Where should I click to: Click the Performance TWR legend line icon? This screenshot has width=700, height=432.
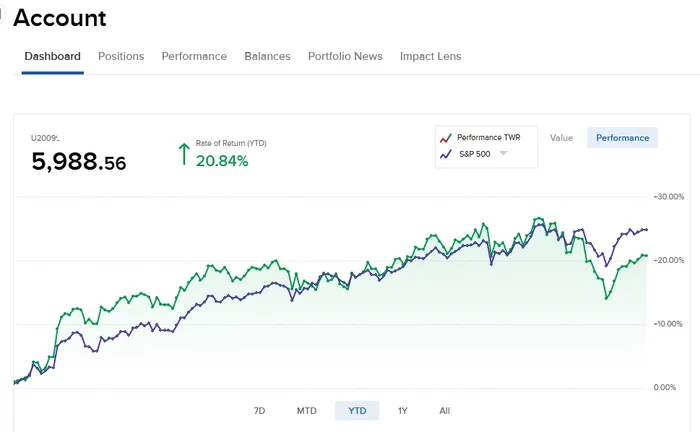pos(446,137)
